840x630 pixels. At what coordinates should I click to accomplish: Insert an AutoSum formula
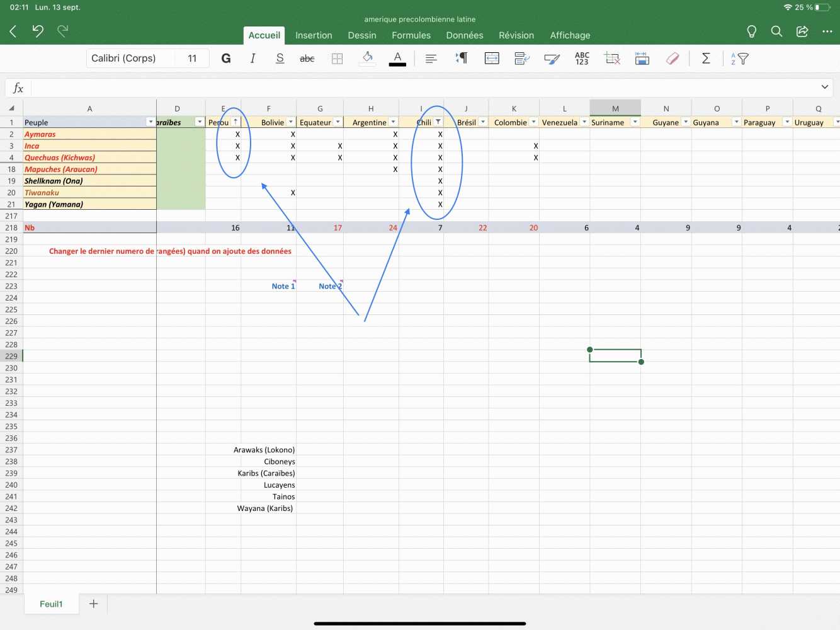(x=706, y=59)
